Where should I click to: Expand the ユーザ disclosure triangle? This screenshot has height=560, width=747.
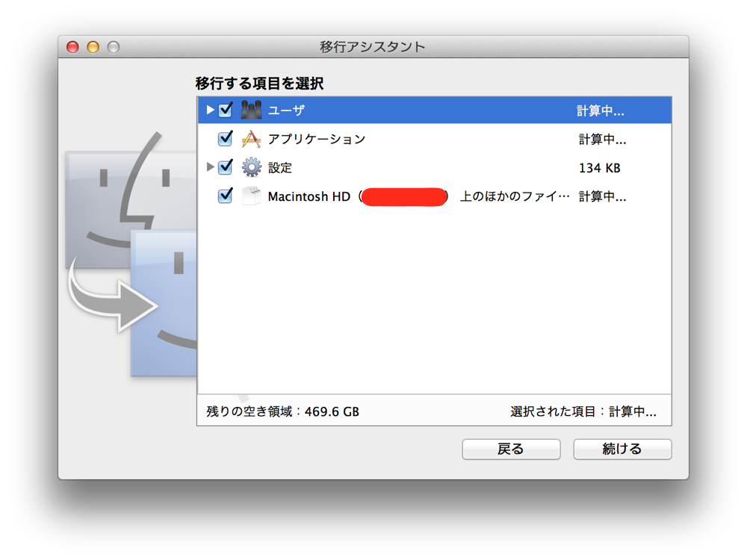[210, 110]
